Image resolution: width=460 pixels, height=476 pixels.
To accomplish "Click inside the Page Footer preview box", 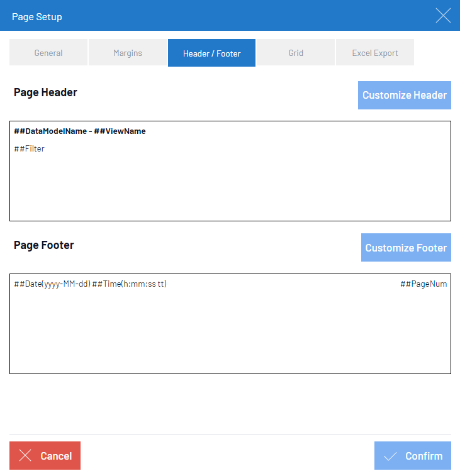I will [230, 324].
